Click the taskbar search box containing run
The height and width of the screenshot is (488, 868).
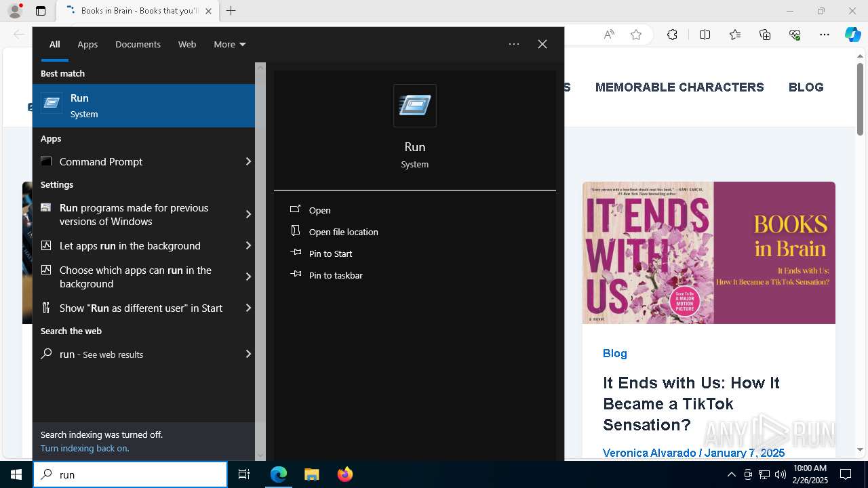tap(130, 474)
